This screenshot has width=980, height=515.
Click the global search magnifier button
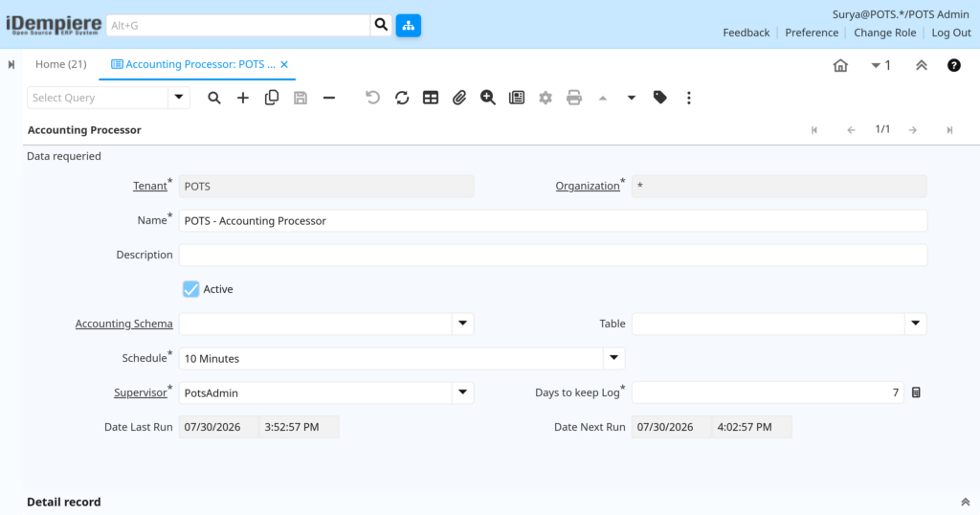coord(381,26)
